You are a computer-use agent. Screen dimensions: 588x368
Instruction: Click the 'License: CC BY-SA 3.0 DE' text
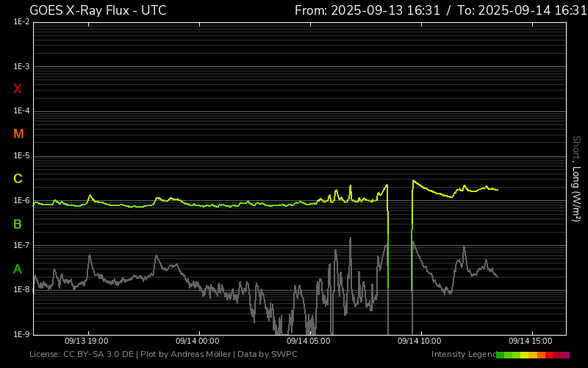(x=82, y=355)
